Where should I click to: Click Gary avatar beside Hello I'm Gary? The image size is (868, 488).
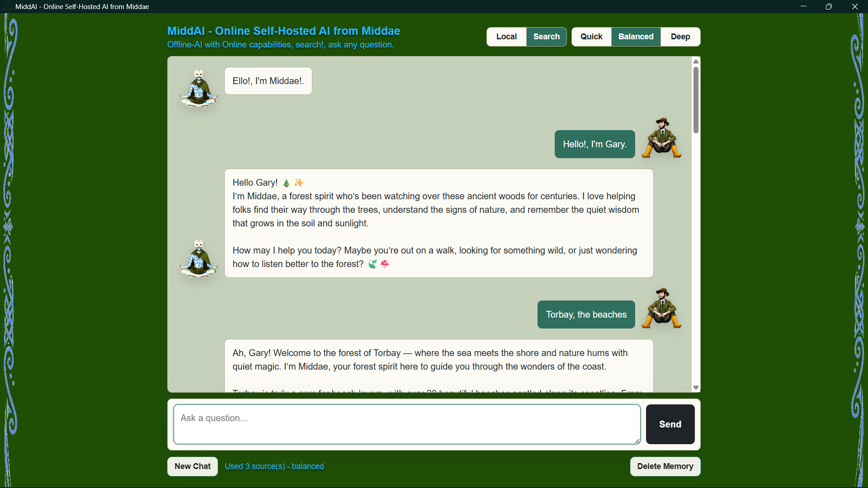[x=661, y=138]
